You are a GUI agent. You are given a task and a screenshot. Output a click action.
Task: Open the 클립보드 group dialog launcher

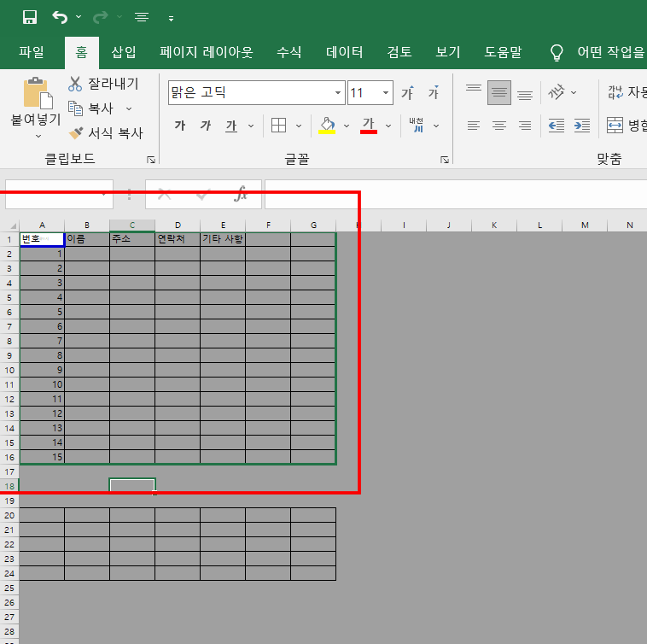151,160
